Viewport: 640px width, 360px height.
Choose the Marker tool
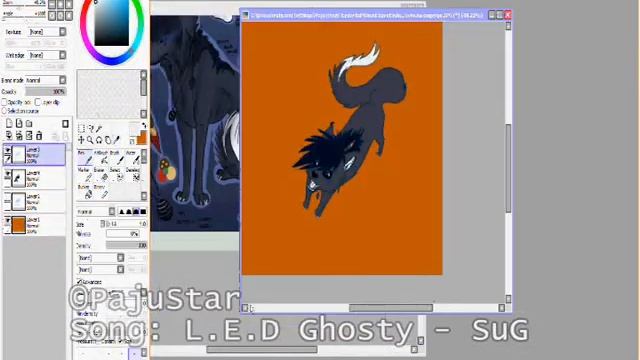[85, 175]
